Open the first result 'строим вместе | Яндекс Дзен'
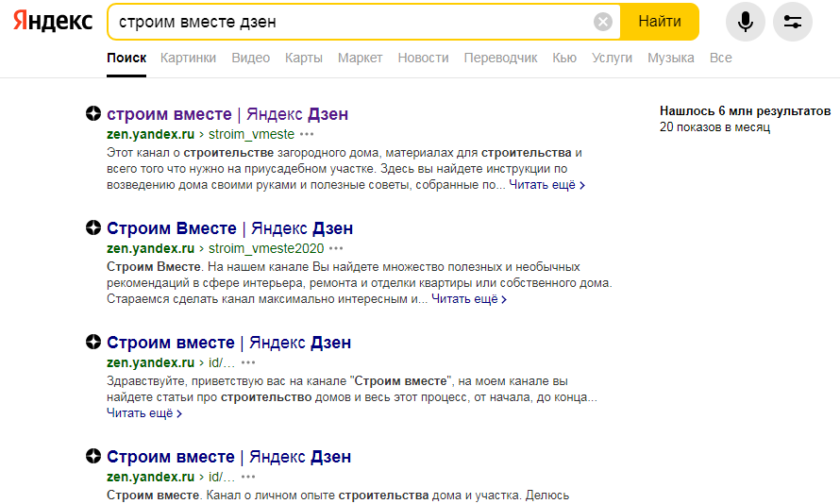Image resolution: width=840 pixels, height=504 pixels. tap(227, 114)
